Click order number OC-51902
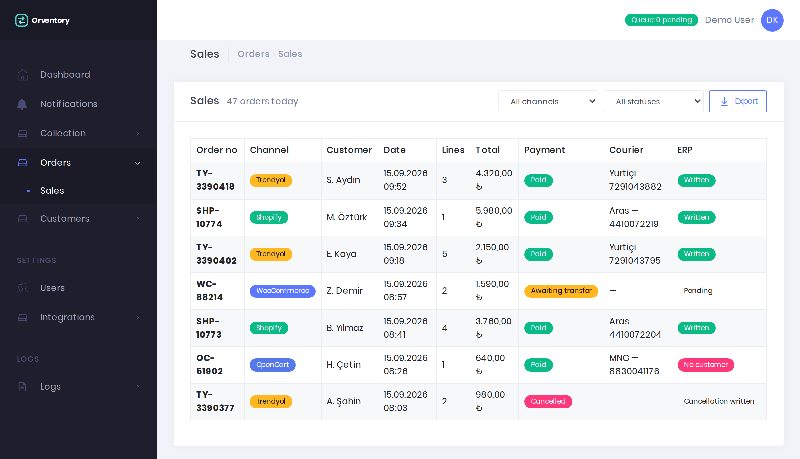Image resolution: width=800 pixels, height=459 pixels. pyautogui.click(x=209, y=364)
